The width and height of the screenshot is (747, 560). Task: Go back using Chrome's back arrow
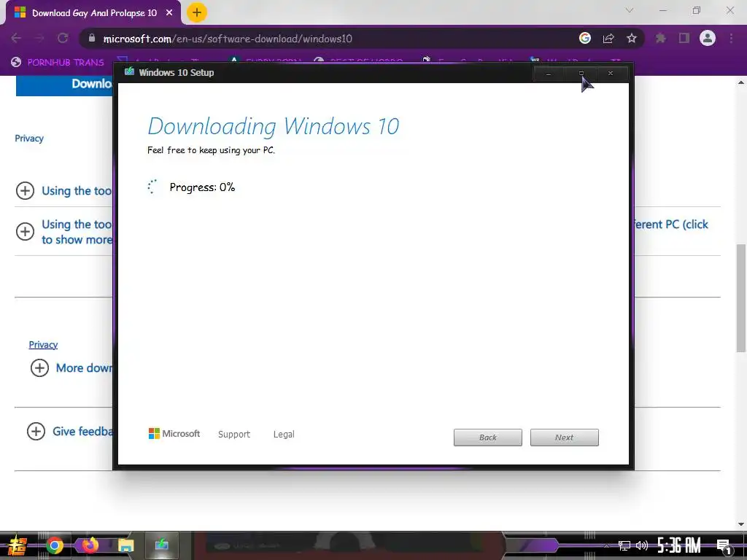tap(16, 39)
